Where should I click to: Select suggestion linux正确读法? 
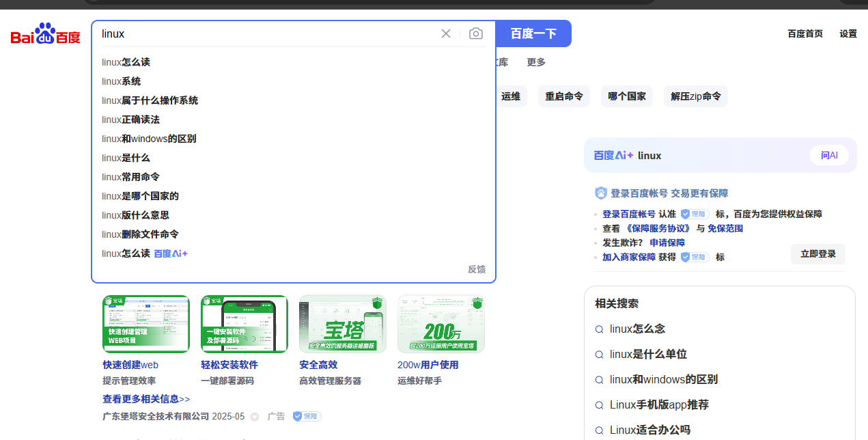point(131,120)
